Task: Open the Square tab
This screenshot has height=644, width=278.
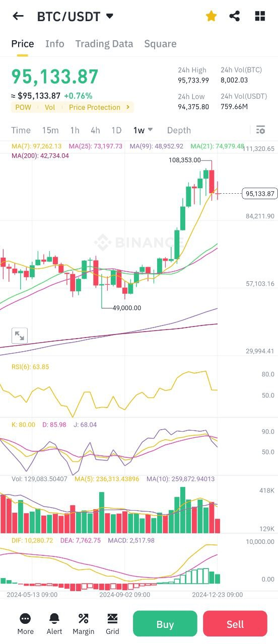Action: (160, 44)
